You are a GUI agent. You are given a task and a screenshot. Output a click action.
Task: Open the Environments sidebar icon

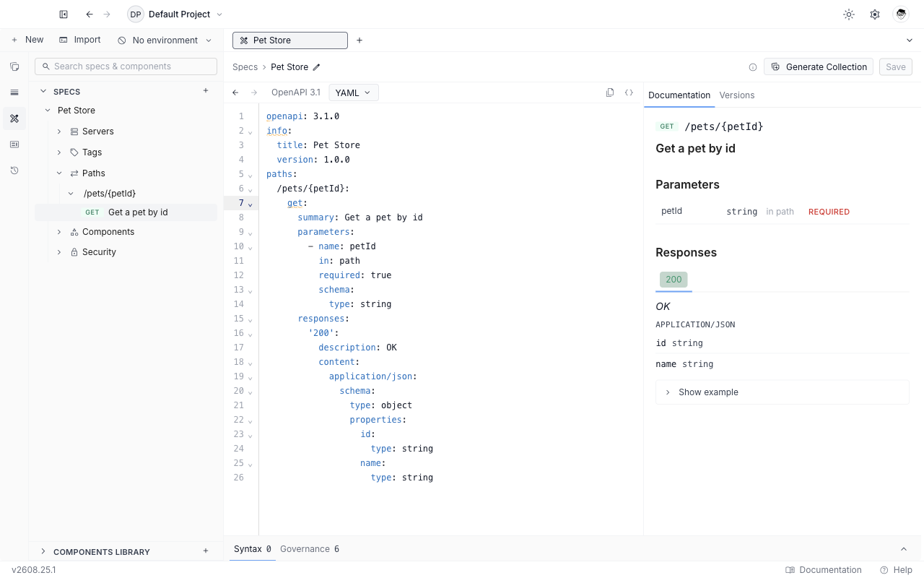tap(14, 92)
